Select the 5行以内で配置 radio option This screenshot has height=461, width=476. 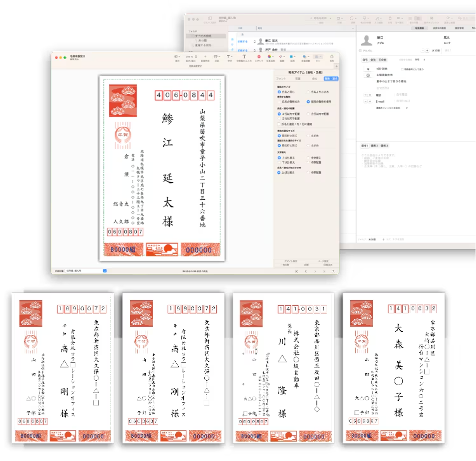(308, 114)
